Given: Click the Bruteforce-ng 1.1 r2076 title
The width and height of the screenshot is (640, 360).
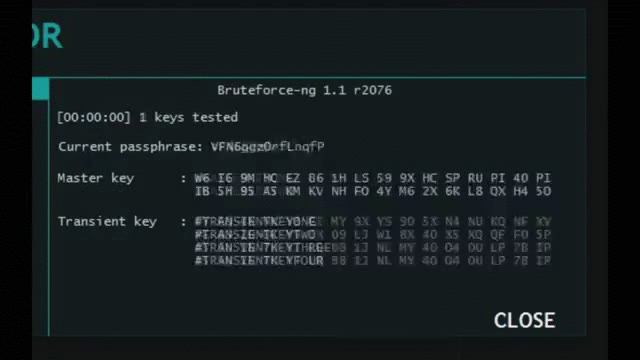Looking at the screenshot, I should (304, 90).
